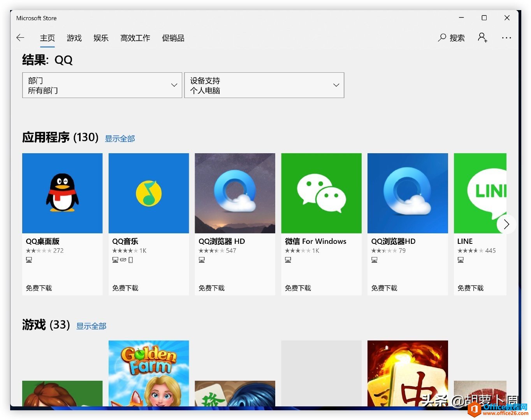
Task: Click 免费下载 under QQ音乐
Action: 125,288
